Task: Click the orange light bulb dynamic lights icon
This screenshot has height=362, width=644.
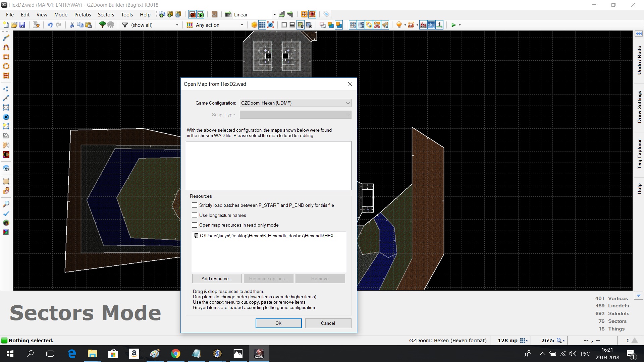Action: (399, 25)
